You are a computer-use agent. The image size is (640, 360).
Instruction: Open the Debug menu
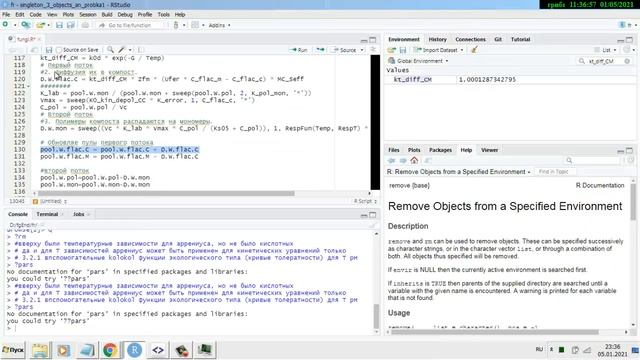125,14
